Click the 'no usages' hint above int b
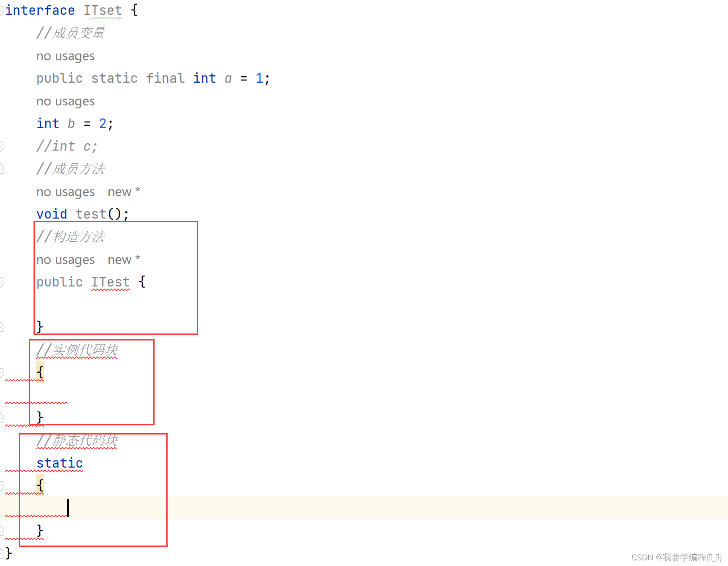This screenshot has width=728, height=566. click(x=65, y=101)
